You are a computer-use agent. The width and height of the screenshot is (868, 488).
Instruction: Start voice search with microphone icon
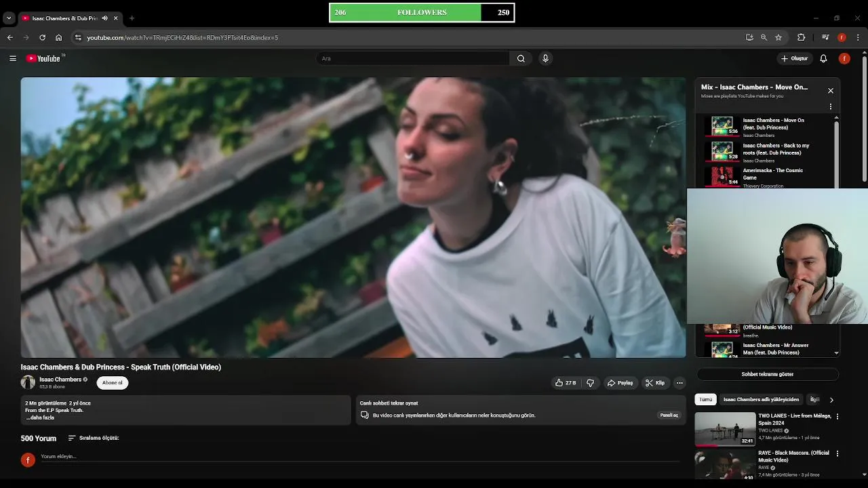545,58
